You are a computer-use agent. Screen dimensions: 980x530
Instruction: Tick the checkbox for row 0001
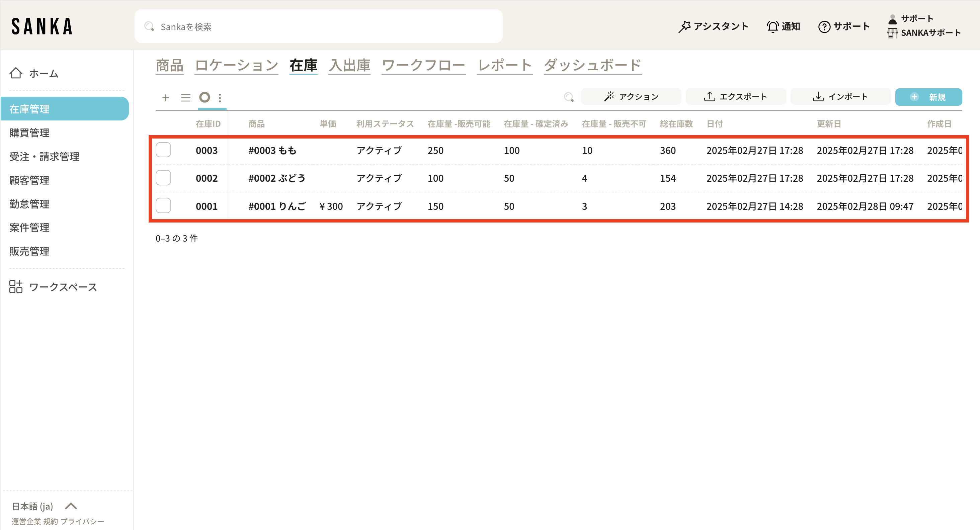point(163,206)
